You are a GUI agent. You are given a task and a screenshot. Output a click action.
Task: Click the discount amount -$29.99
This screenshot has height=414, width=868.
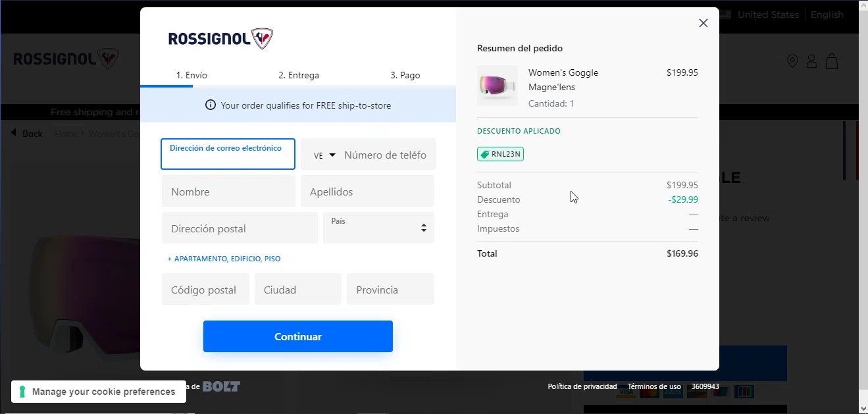(x=683, y=199)
